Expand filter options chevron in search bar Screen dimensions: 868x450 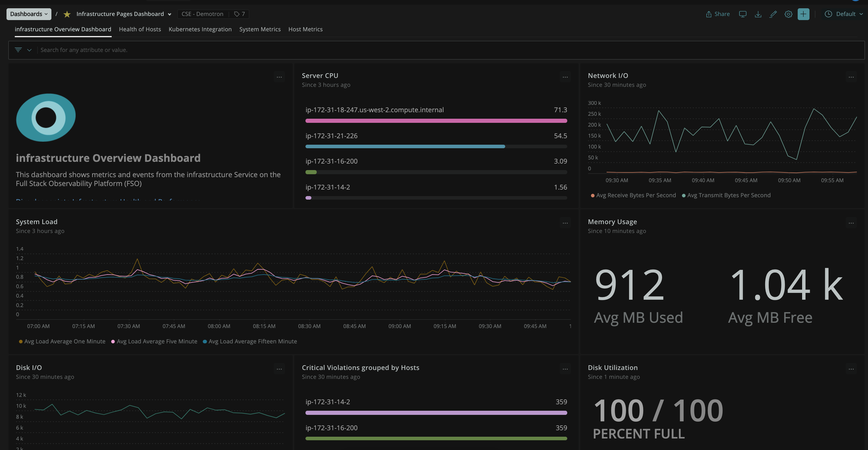click(x=29, y=50)
